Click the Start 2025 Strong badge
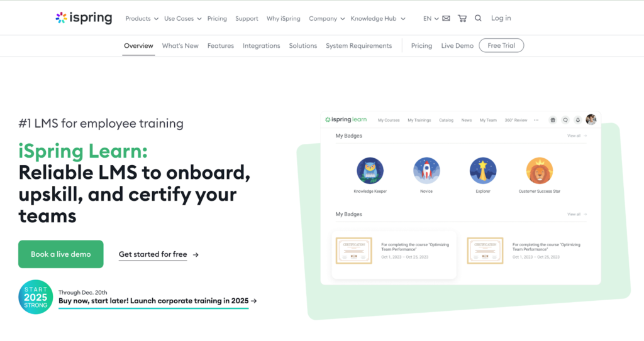The width and height of the screenshot is (644, 341). [x=36, y=297]
